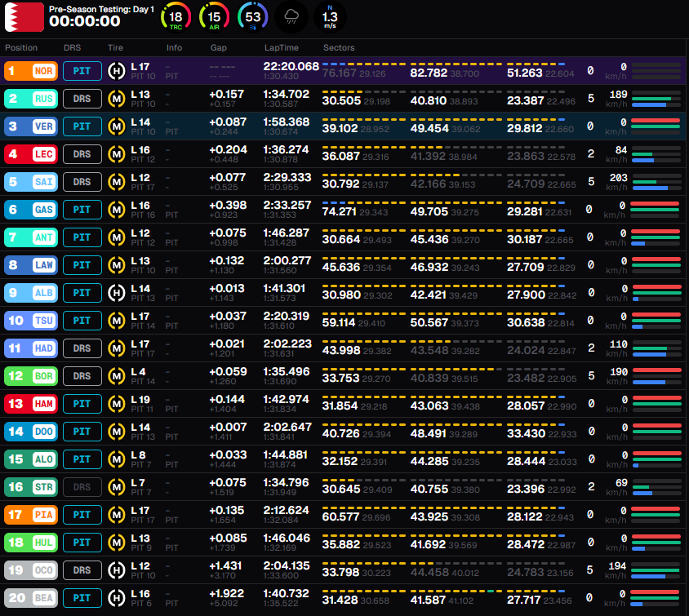Screen dimensions: 689x616
Task: Click the Bahrain flag icon
Action: (x=24, y=17)
